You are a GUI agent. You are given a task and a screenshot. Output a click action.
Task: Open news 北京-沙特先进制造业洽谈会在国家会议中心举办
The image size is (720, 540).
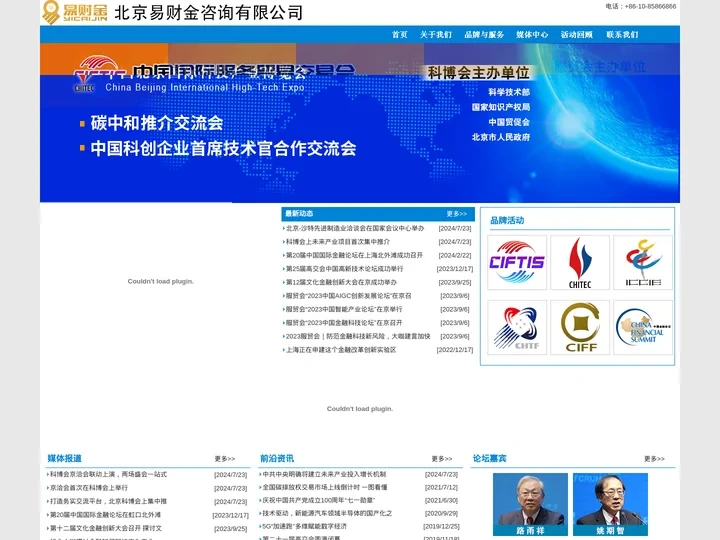pos(354,228)
